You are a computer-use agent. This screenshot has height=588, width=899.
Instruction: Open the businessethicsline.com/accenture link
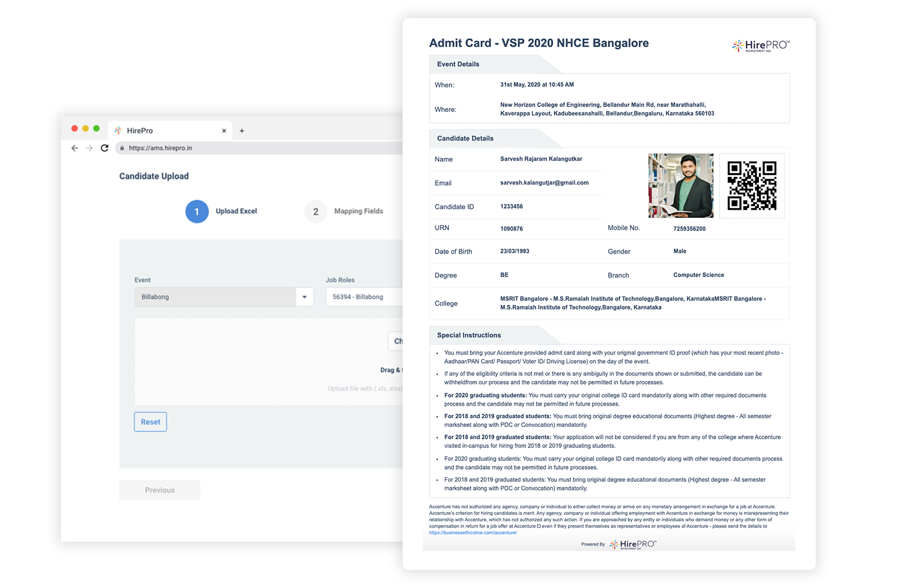pyautogui.click(x=474, y=533)
